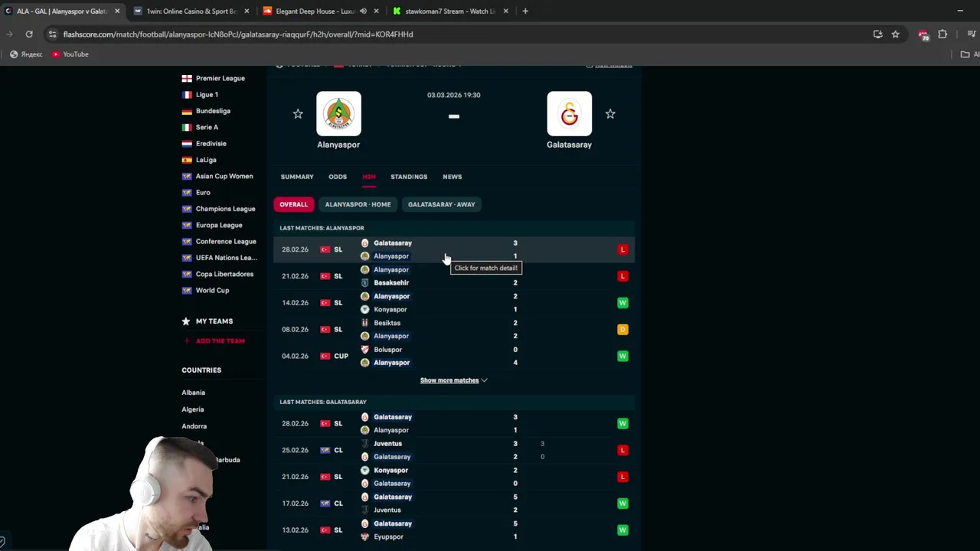Select the Alanyaspor - Home filter
The image size is (980, 551).
click(358, 204)
